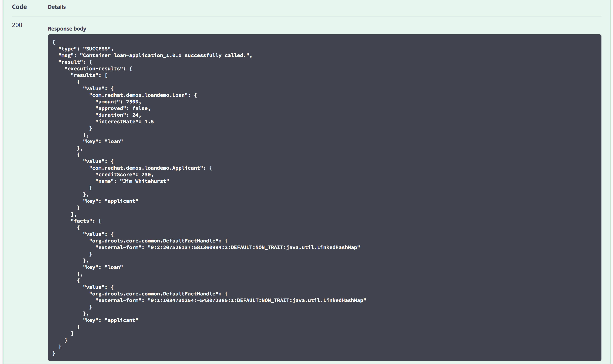The width and height of the screenshot is (613, 364).
Task: Click the "creditScore": 230 line
Action: [x=124, y=175]
